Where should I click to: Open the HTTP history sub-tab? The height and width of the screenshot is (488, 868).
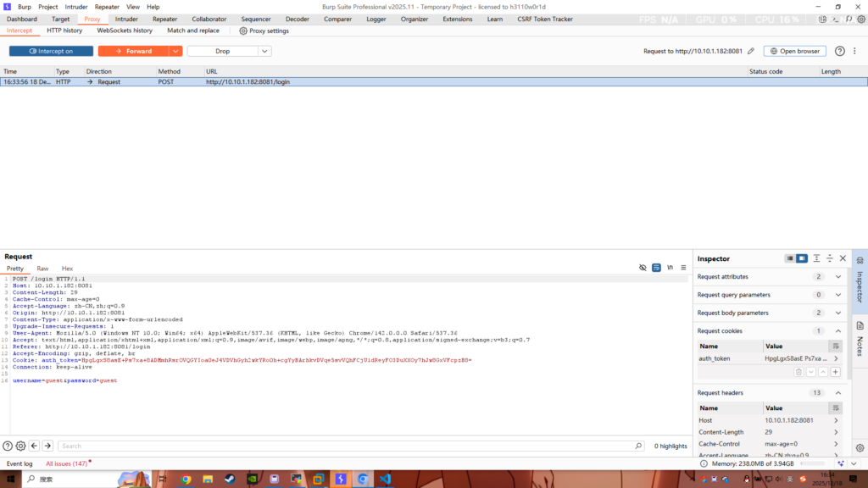tap(64, 30)
